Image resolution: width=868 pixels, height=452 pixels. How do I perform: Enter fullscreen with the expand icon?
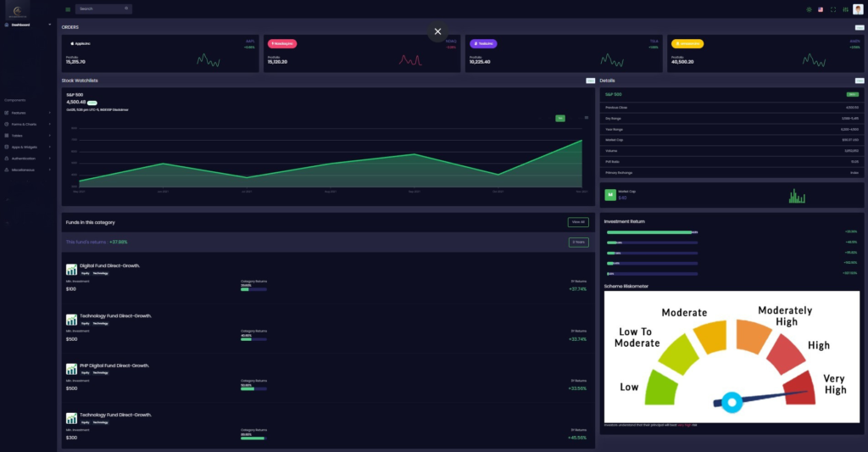tap(833, 9)
